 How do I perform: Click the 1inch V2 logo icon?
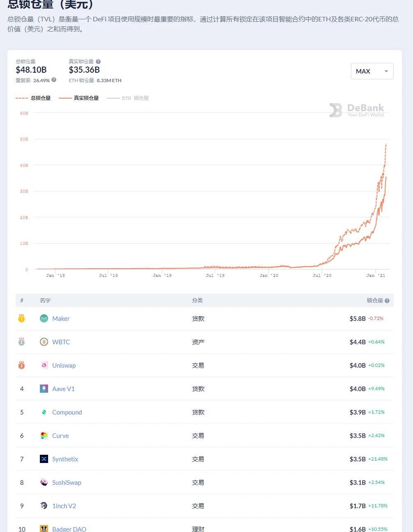coord(44,506)
